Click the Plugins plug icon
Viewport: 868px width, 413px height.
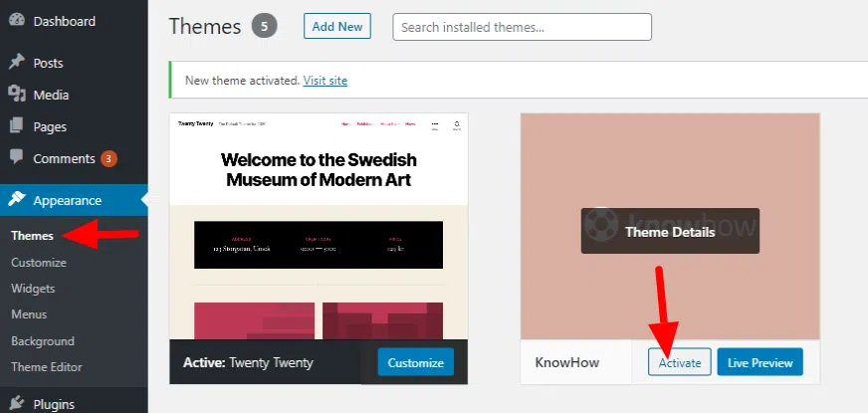click(x=17, y=404)
